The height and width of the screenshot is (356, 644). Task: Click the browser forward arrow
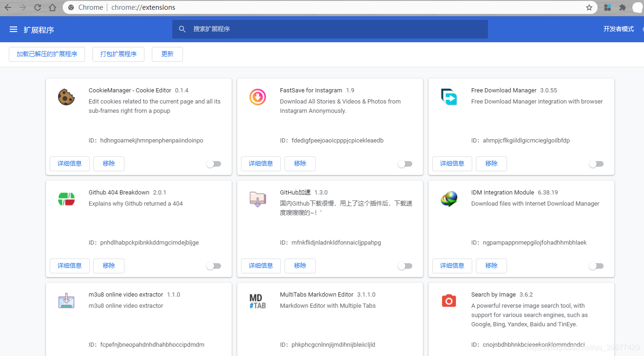[x=23, y=7]
